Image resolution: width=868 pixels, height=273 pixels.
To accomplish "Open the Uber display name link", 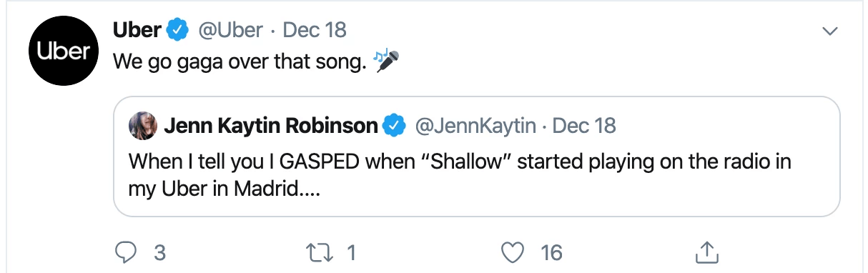I will [137, 30].
